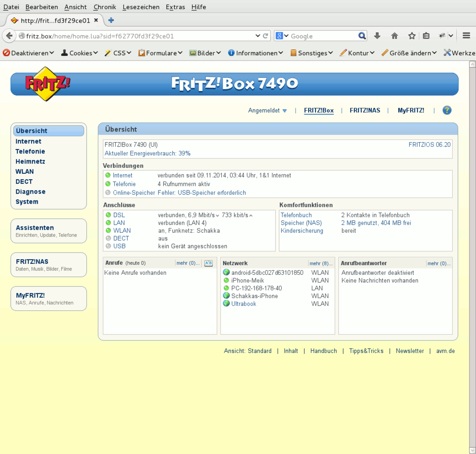476x454 pixels.
Task: Open the Hilfe menu
Action: [x=199, y=7]
